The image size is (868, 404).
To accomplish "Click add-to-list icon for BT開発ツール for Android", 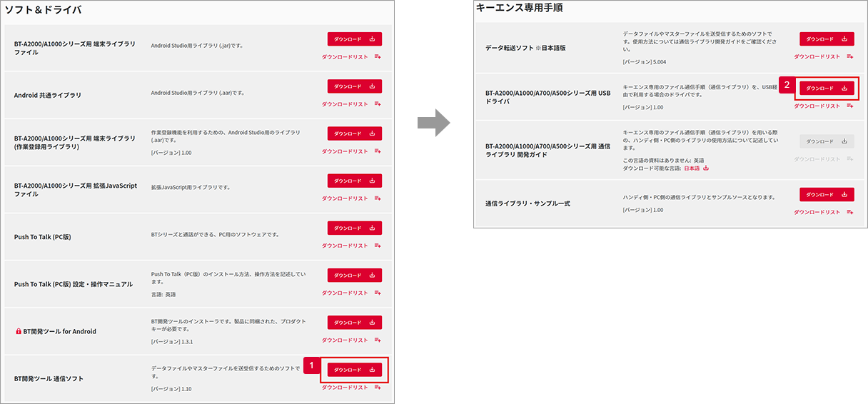I will coord(378,340).
